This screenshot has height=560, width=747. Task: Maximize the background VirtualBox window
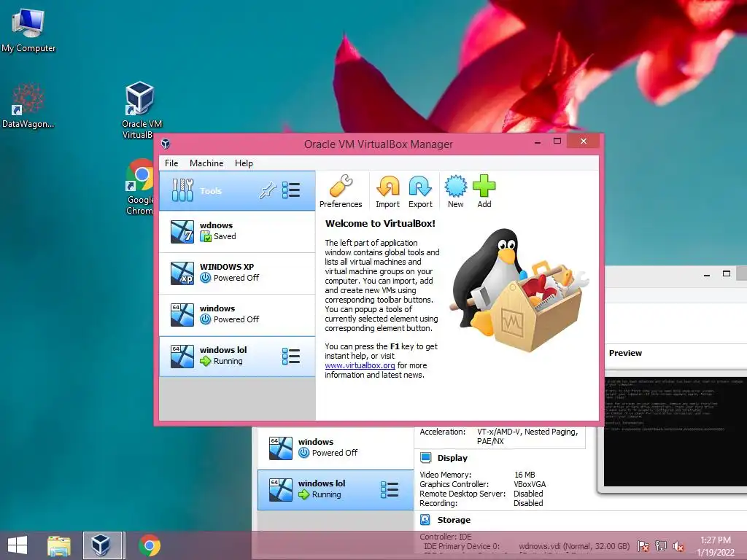pyautogui.click(x=727, y=274)
